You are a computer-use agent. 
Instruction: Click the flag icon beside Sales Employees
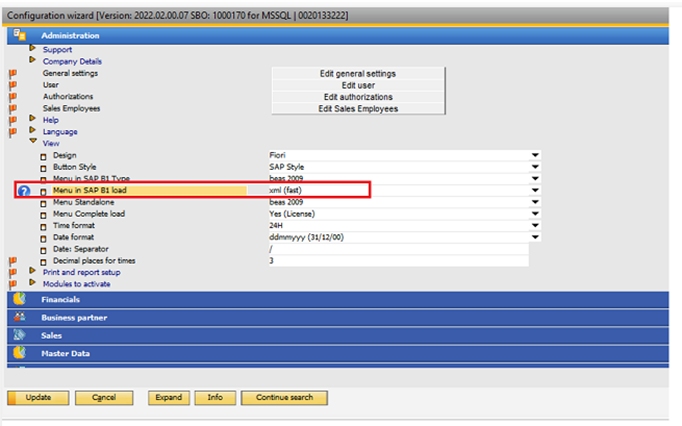point(13,109)
